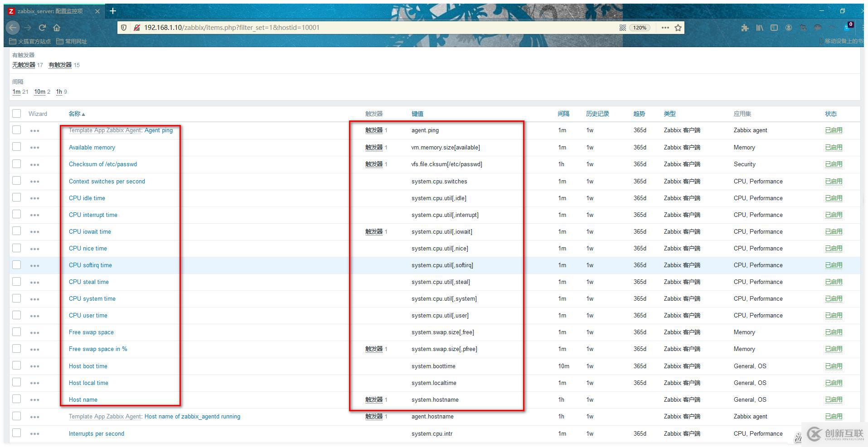Sort by 类型 column header
The height and width of the screenshot is (447, 868).
click(x=669, y=114)
